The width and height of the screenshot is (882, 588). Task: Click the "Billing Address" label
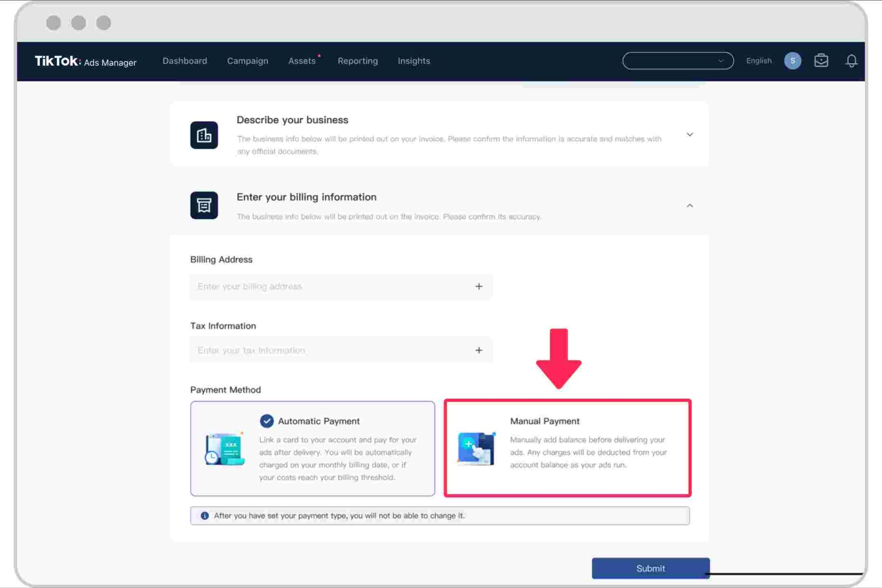221,260
